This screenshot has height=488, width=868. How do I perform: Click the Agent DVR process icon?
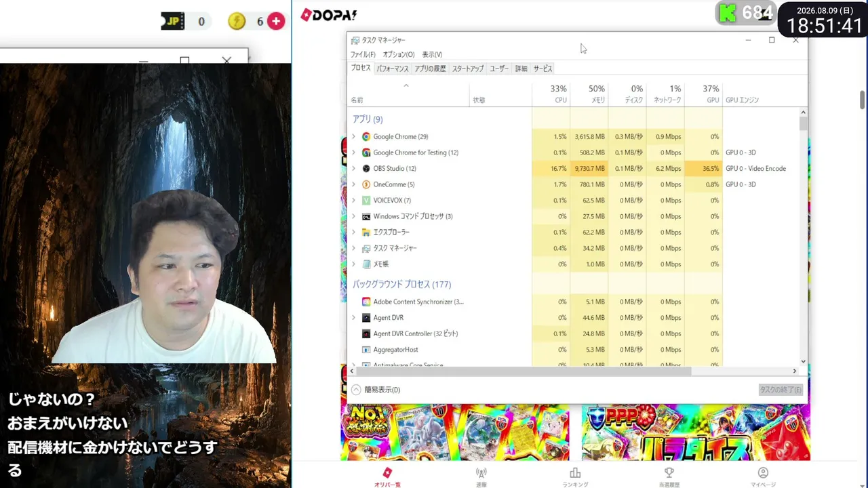[x=366, y=318]
